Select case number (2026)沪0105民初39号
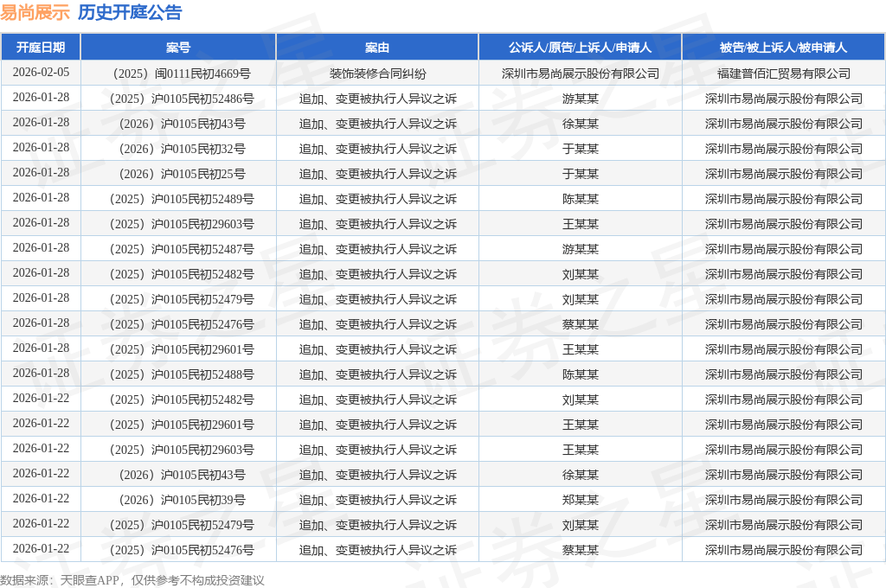 pos(178,500)
